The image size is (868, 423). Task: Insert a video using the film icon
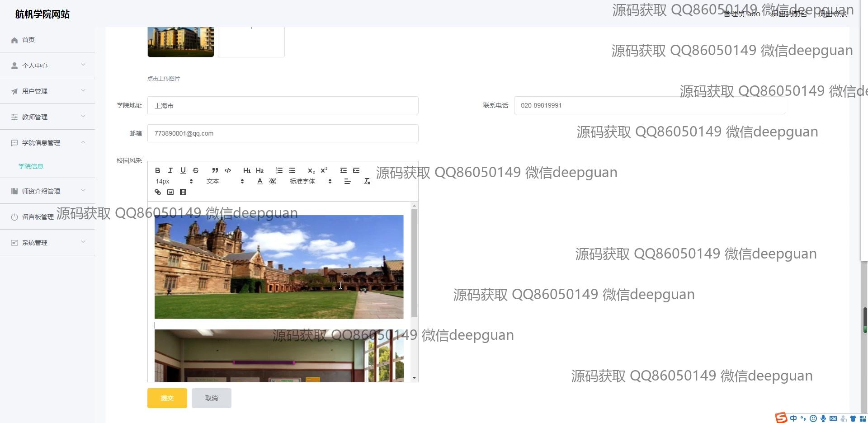tap(183, 192)
